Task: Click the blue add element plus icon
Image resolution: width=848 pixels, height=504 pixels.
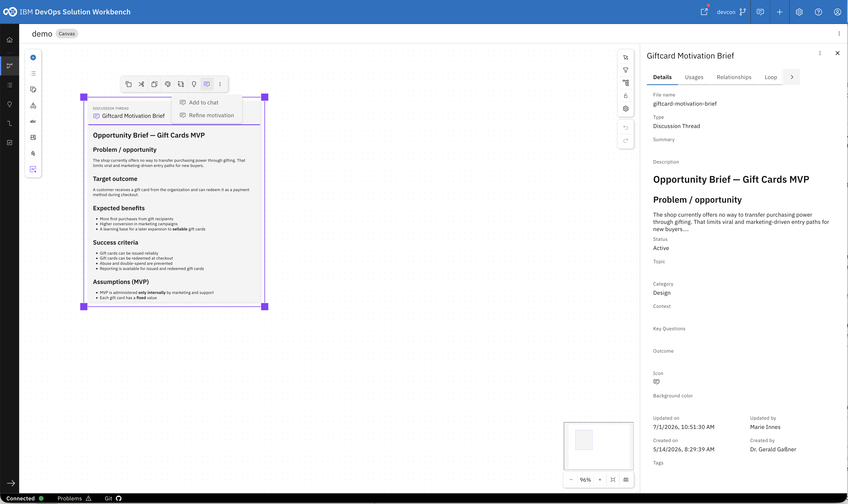Action: coord(33,57)
